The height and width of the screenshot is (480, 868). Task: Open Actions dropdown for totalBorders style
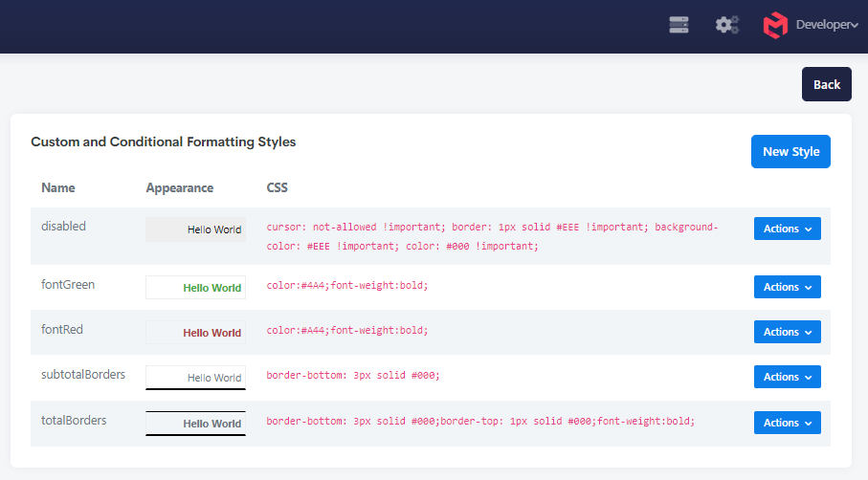point(788,423)
